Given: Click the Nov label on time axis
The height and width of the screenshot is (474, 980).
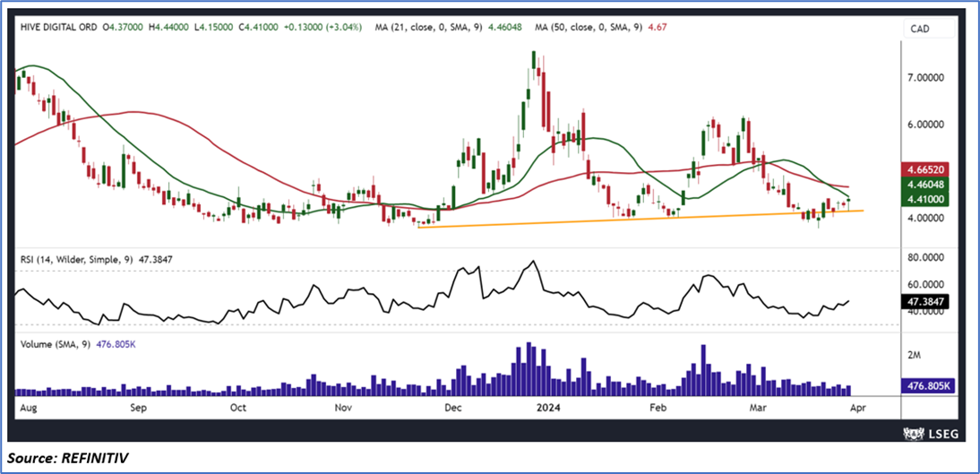Looking at the screenshot, I should click(344, 408).
